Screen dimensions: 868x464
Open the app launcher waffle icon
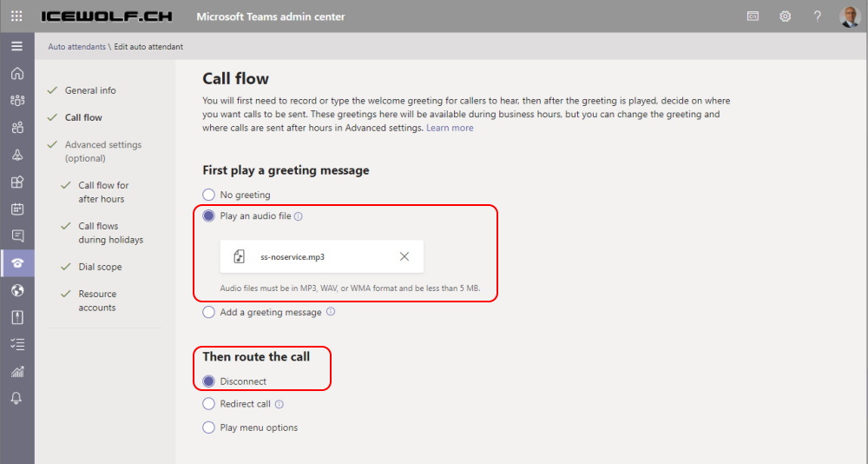point(16,17)
